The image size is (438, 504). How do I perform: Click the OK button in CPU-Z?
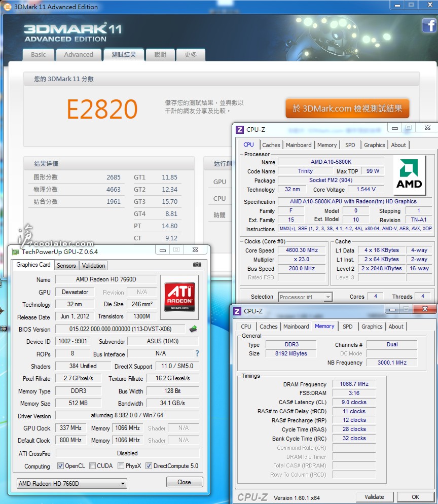point(415,496)
